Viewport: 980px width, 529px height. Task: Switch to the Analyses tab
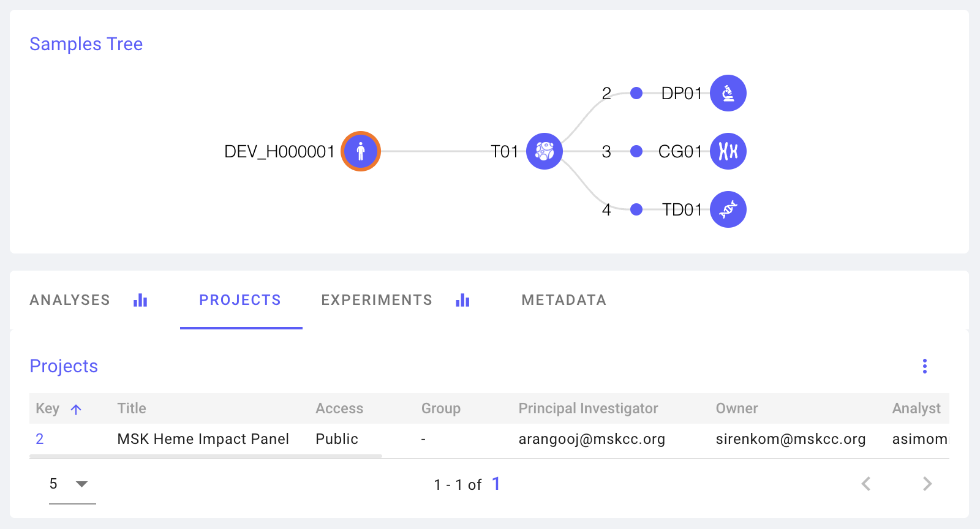pos(70,300)
